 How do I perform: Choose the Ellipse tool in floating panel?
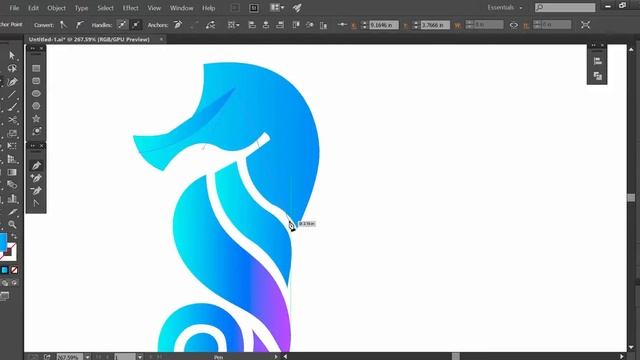click(36, 93)
